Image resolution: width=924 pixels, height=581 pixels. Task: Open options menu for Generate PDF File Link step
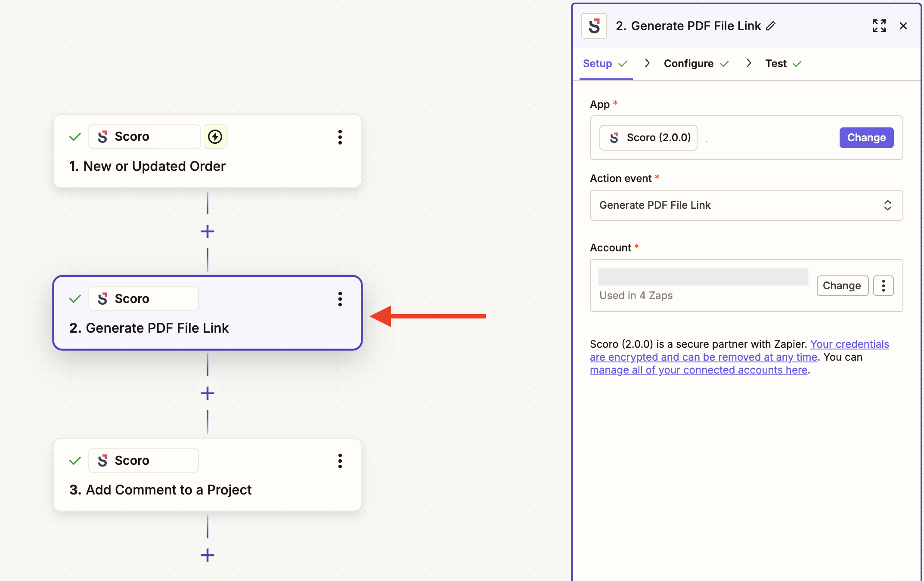pos(340,299)
